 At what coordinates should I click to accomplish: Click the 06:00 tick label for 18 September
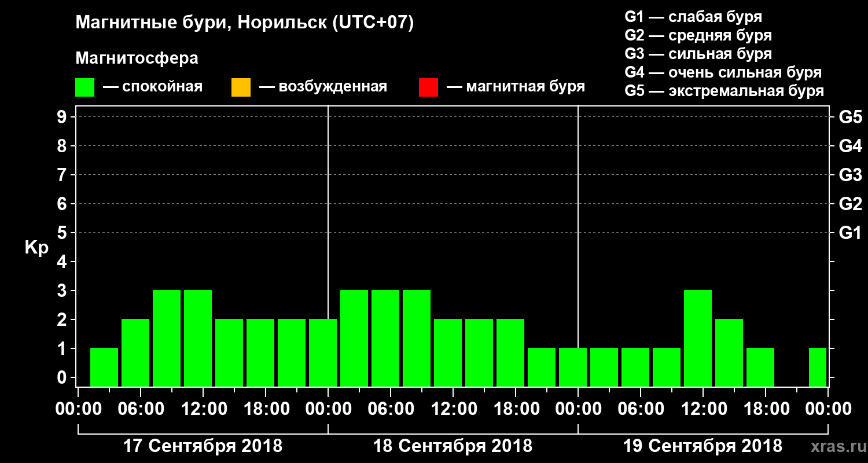tap(391, 409)
